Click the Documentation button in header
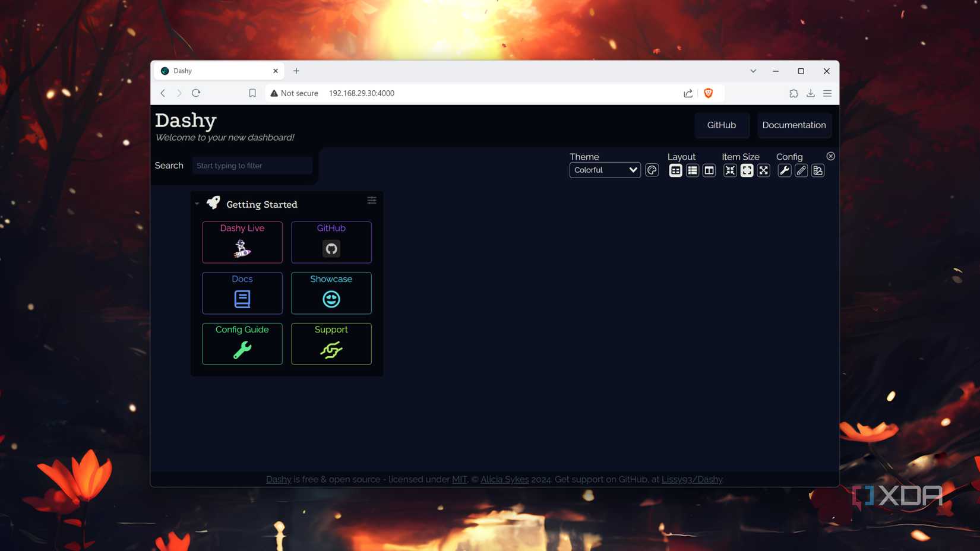The height and width of the screenshot is (551, 980). 794,125
